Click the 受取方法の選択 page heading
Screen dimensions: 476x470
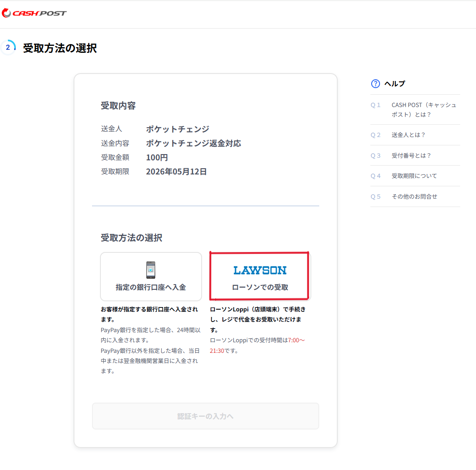(60, 48)
